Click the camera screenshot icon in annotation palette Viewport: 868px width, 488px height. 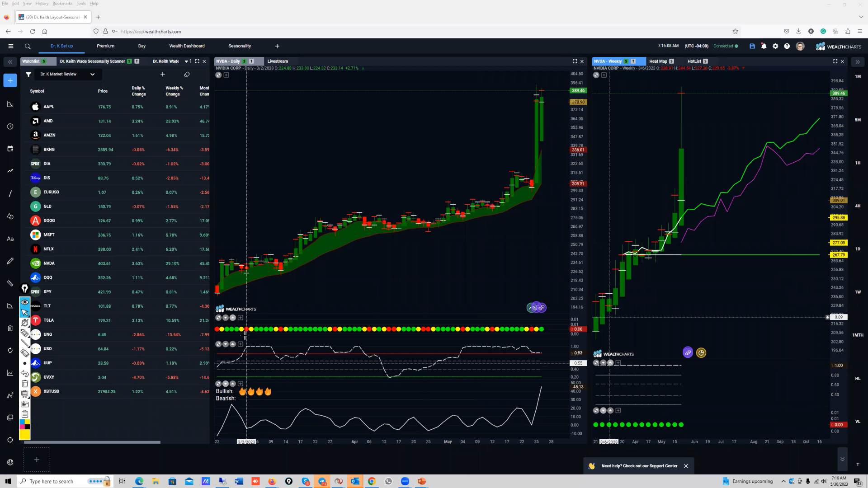point(25,404)
